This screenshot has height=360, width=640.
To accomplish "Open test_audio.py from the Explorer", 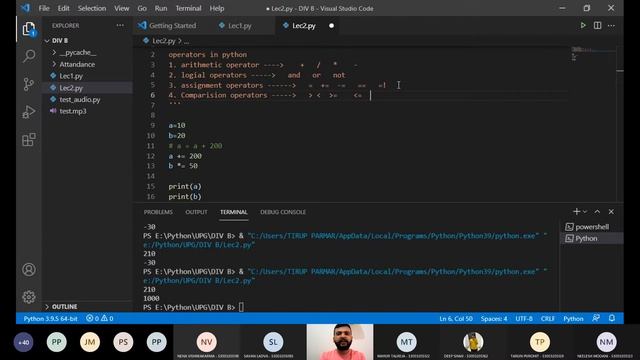I will coord(80,100).
